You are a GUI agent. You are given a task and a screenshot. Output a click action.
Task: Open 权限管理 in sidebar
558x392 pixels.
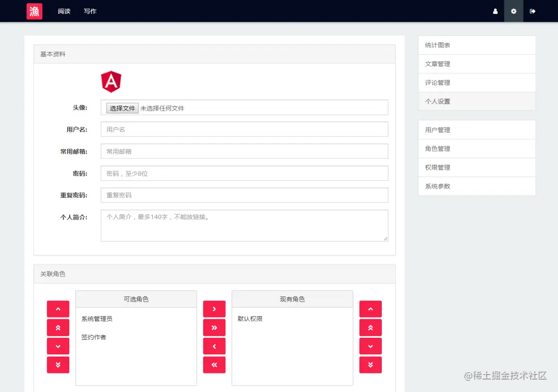point(476,167)
